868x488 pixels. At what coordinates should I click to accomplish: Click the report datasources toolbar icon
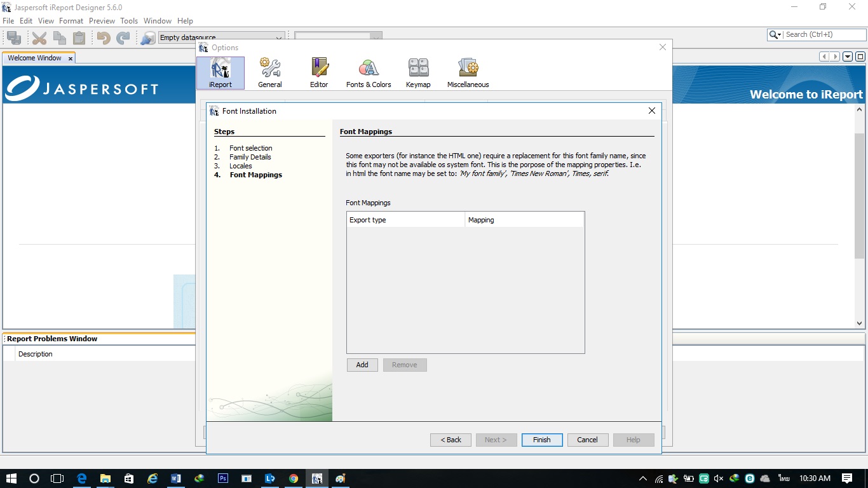click(x=148, y=38)
